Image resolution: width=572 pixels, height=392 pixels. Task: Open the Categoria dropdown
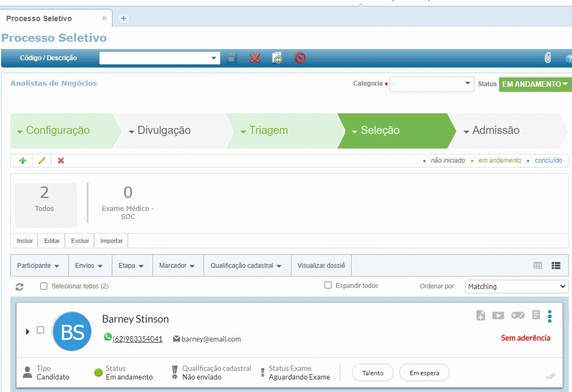coord(431,84)
